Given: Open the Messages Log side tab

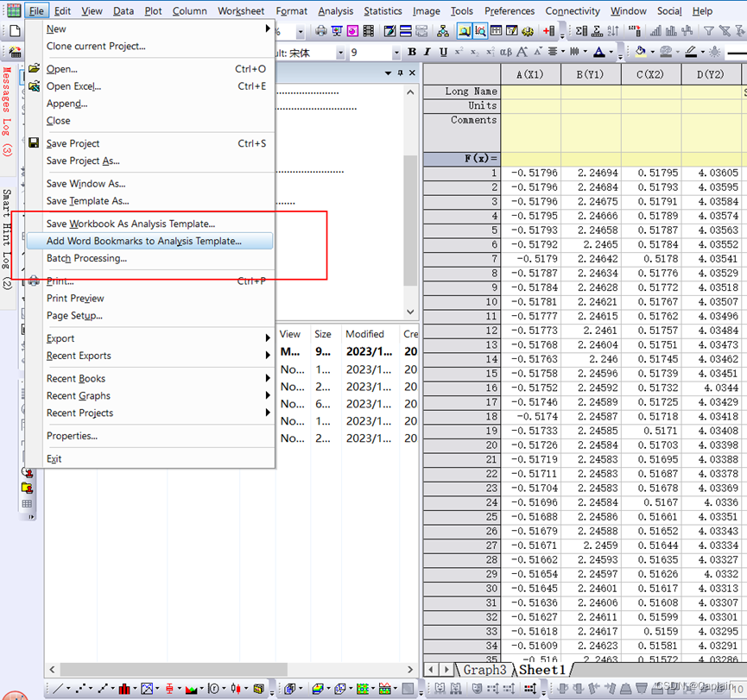Looking at the screenshot, I should coord(7,112).
